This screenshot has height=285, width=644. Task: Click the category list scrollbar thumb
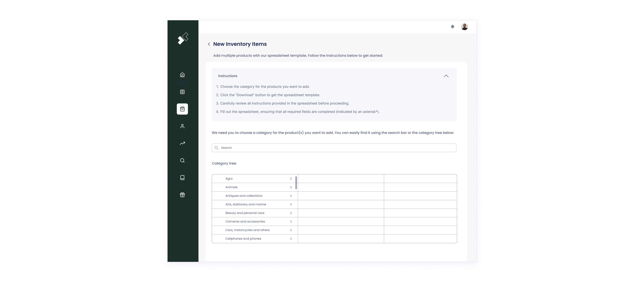[296, 183]
